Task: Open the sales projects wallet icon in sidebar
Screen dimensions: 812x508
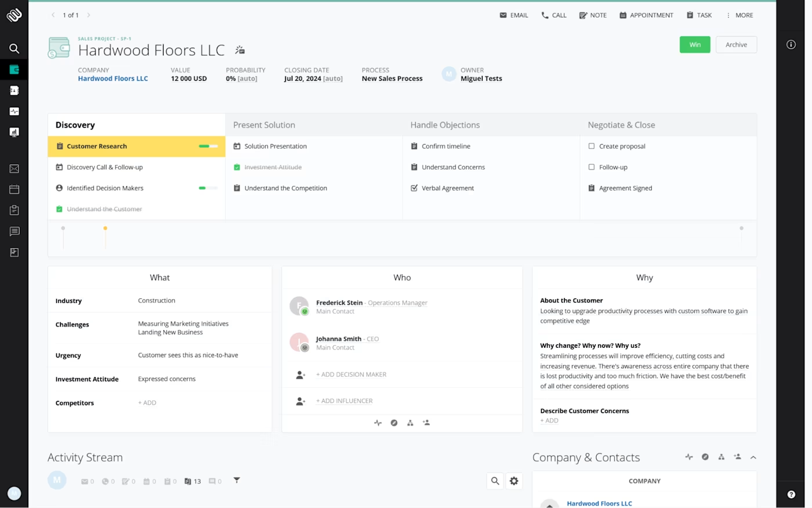Action: [14, 70]
